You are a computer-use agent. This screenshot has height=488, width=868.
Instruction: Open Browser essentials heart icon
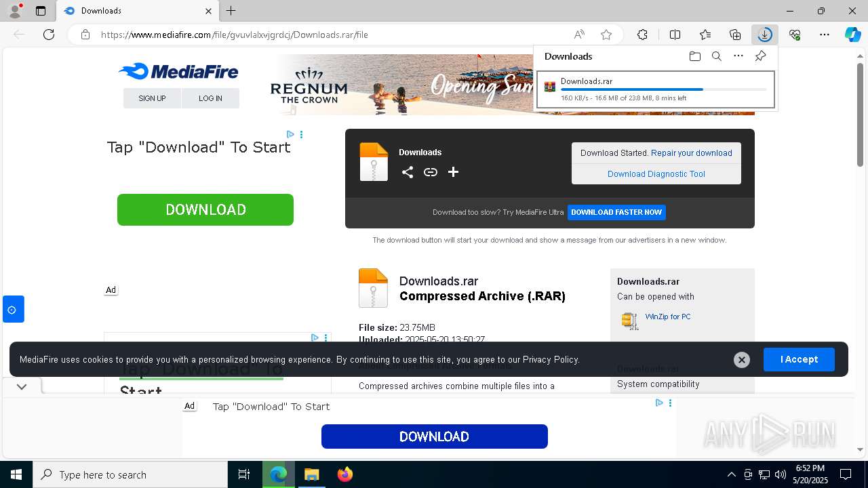click(x=795, y=35)
